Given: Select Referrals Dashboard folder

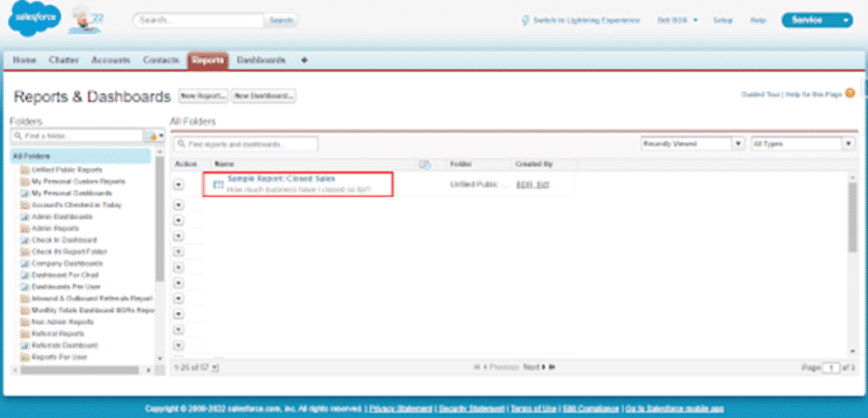Looking at the screenshot, I should [x=65, y=345].
